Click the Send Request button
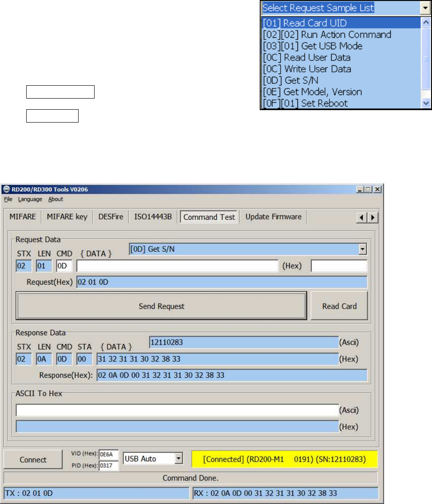 (161, 306)
